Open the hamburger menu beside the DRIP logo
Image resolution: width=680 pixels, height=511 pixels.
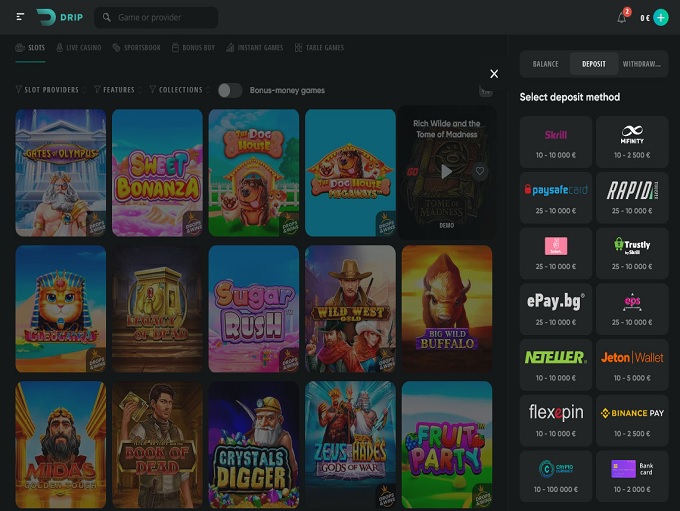21,17
